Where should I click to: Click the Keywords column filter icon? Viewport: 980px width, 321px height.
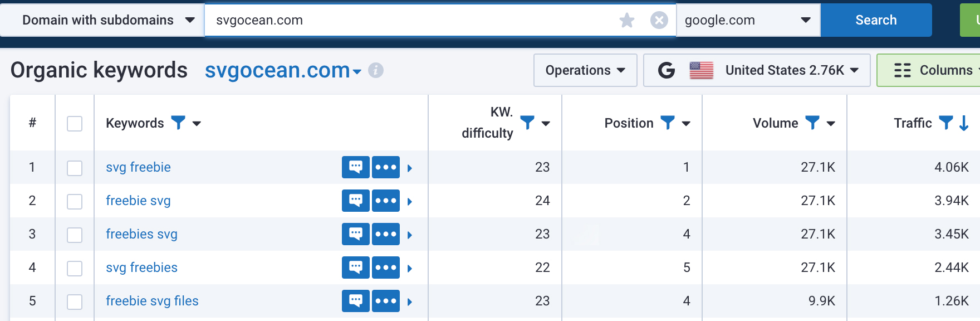point(178,123)
